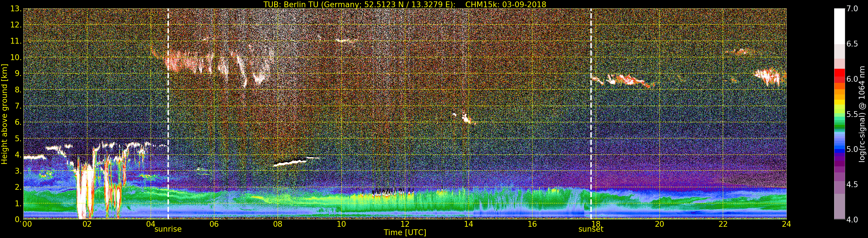Click the y-axis tick label 6
Image resolution: width=868 pixels, height=238 pixels.
click(18, 122)
